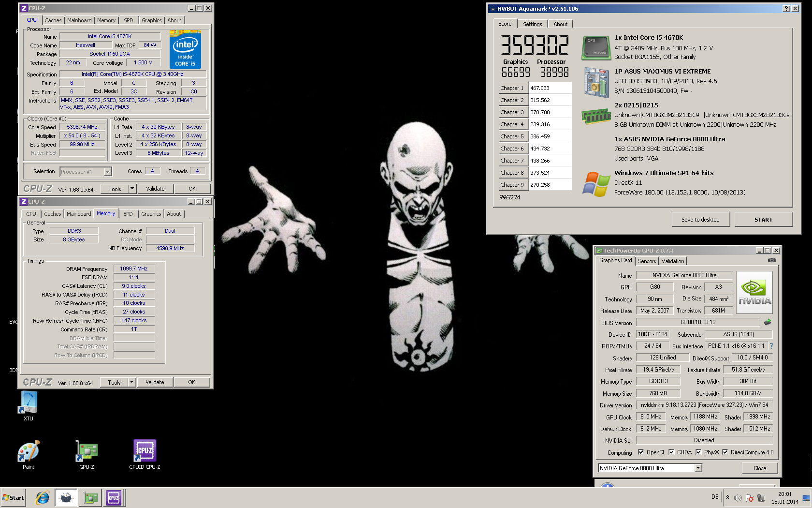Toggle the PhysX checkbox in GPU-Z
The image size is (812, 508).
698,452
